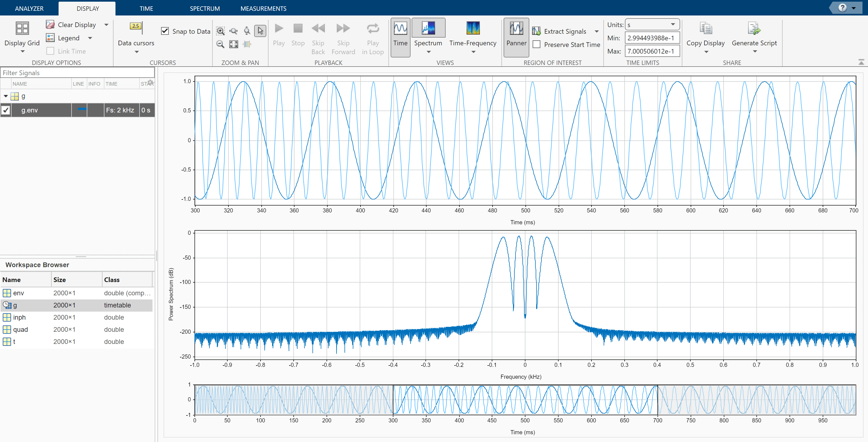
Task: Click the Display Grid icon
Action: tap(22, 28)
